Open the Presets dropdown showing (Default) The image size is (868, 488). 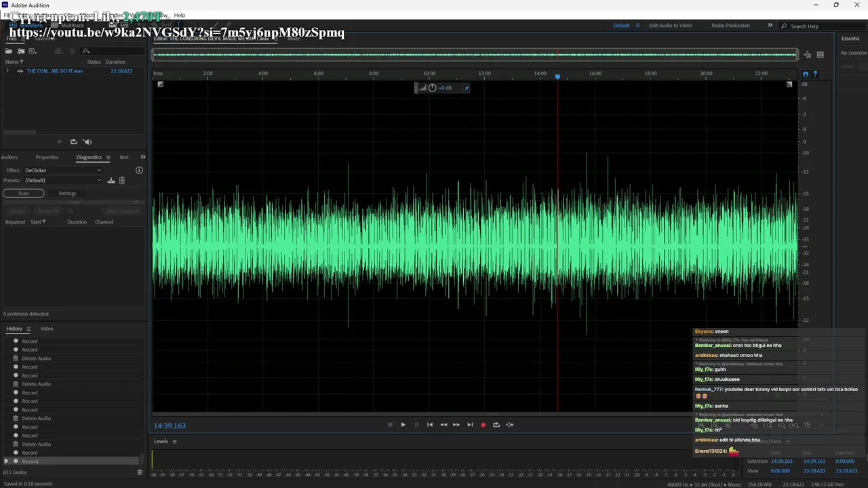click(x=62, y=180)
